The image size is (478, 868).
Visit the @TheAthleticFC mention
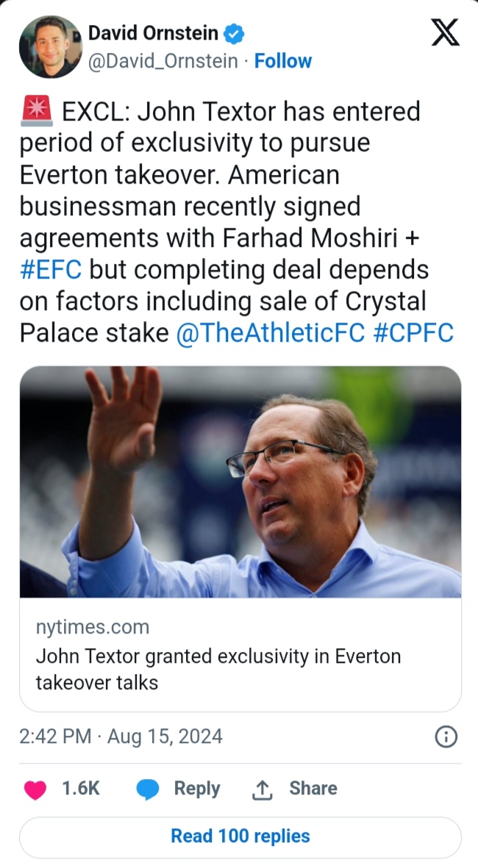(271, 333)
